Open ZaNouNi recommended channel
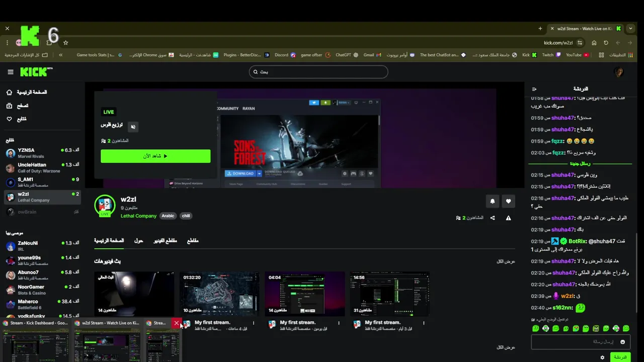644x362 pixels. [x=42, y=246]
